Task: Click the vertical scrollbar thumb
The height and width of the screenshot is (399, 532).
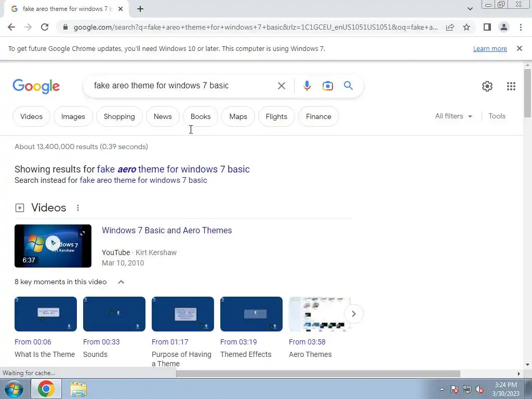Action: pyautogui.click(x=527, y=93)
